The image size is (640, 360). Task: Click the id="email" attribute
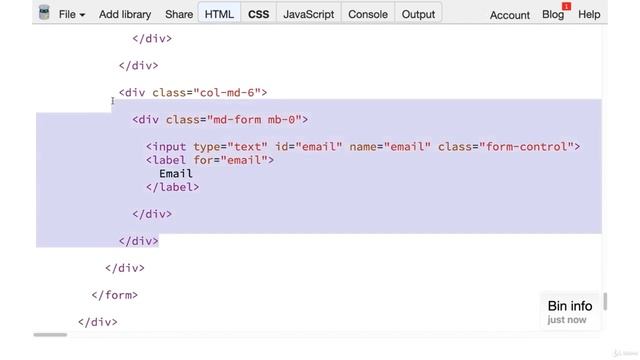(x=309, y=147)
